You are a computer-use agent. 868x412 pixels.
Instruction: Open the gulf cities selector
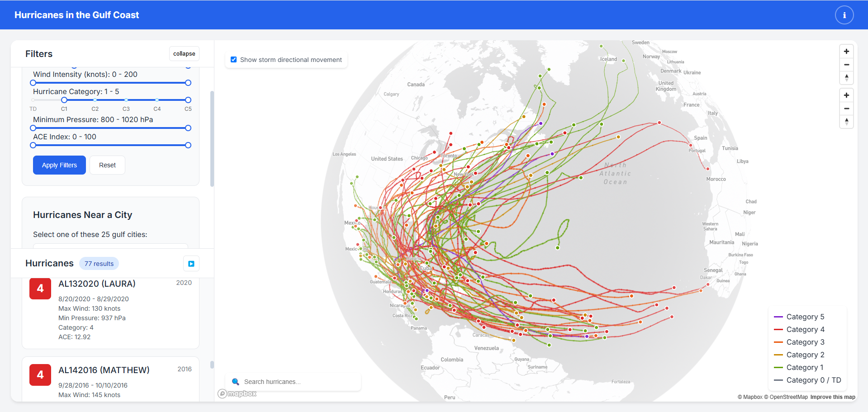click(x=110, y=247)
